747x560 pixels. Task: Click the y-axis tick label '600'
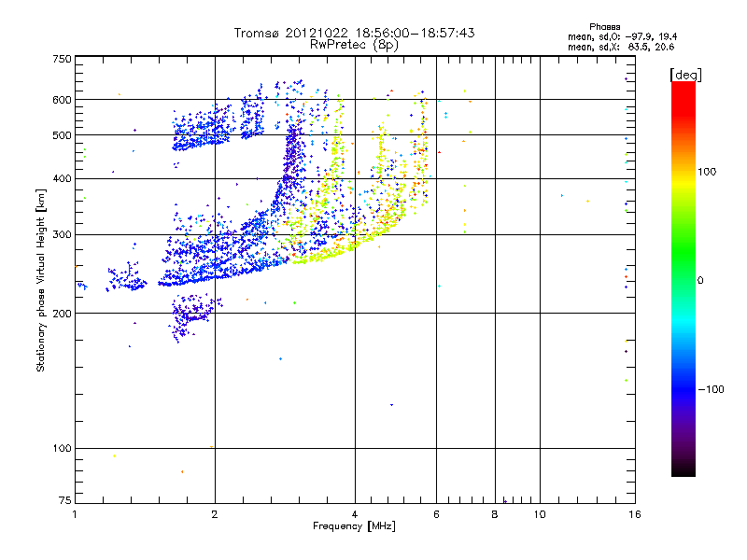63,100
